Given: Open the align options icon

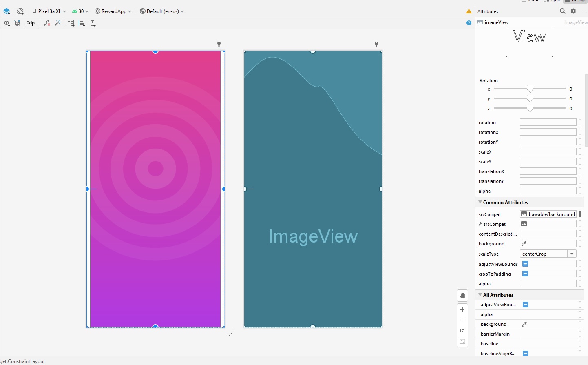Looking at the screenshot, I should (x=82, y=23).
